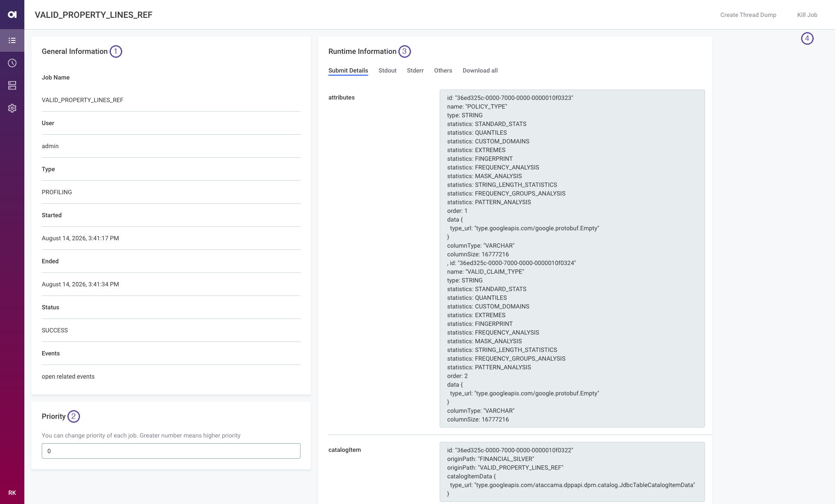Click the catalogItem label

pyautogui.click(x=344, y=450)
